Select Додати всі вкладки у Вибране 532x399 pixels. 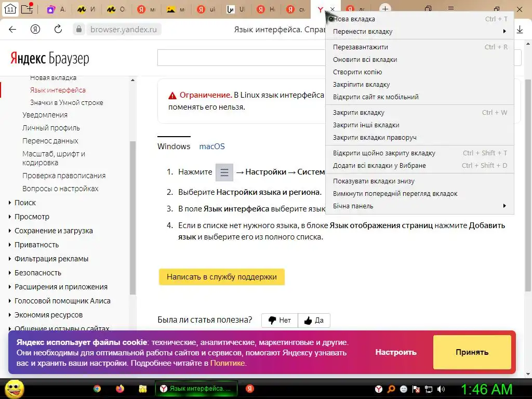420,166
